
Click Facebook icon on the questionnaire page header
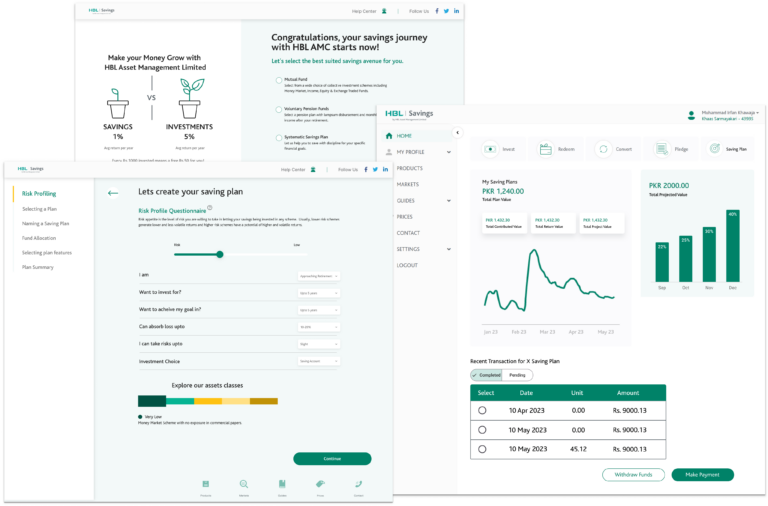coord(366,169)
